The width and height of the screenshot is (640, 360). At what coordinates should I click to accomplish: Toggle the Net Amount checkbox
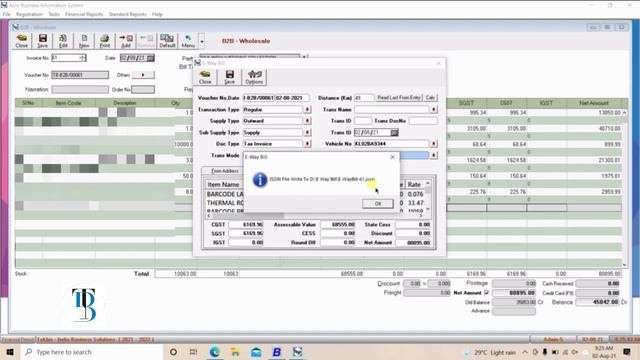coord(486,293)
